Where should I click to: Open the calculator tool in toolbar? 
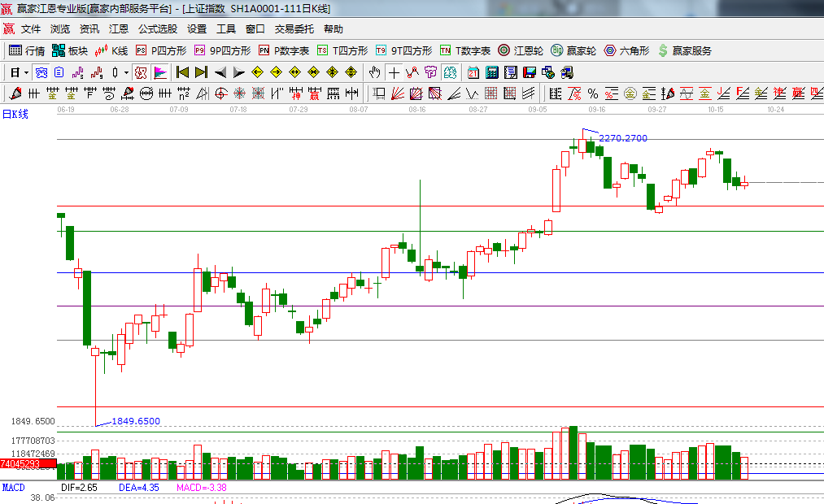(x=491, y=72)
